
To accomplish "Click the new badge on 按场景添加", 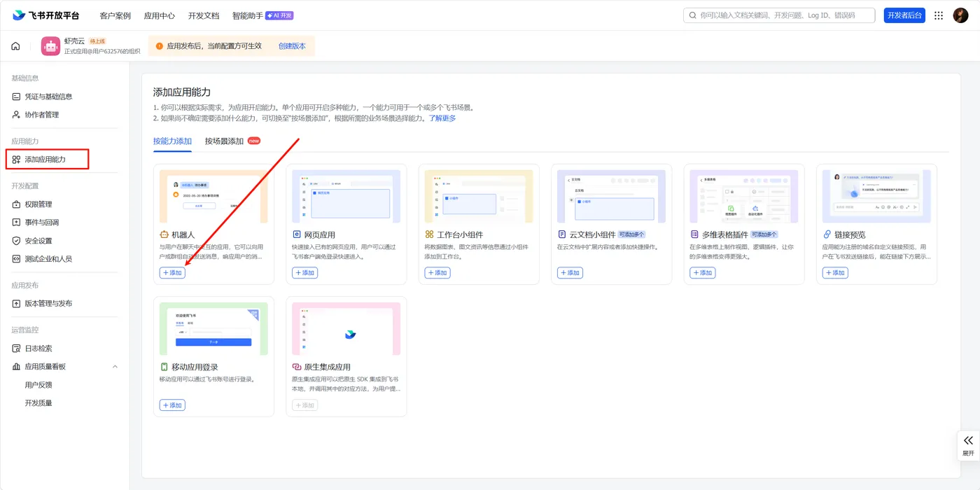I will tap(254, 141).
